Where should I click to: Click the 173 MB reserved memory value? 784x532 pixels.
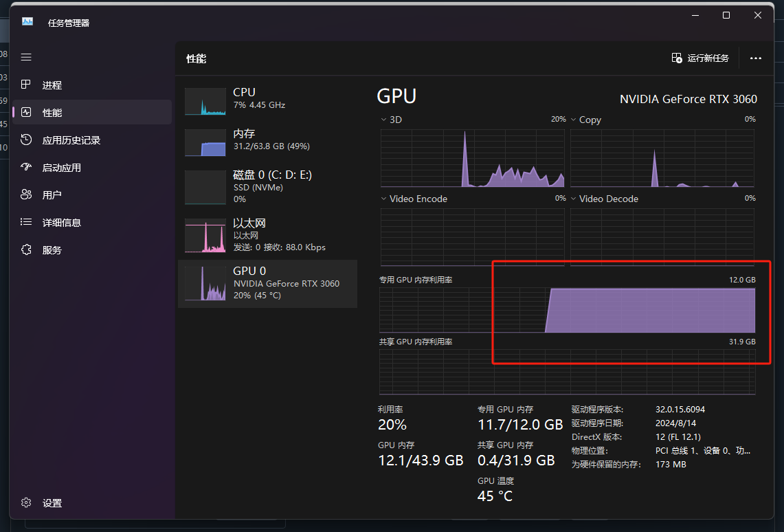(x=671, y=465)
